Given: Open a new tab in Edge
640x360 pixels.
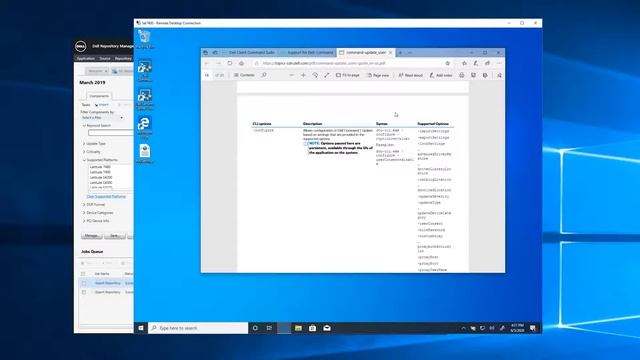Looking at the screenshot, I should [x=400, y=53].
